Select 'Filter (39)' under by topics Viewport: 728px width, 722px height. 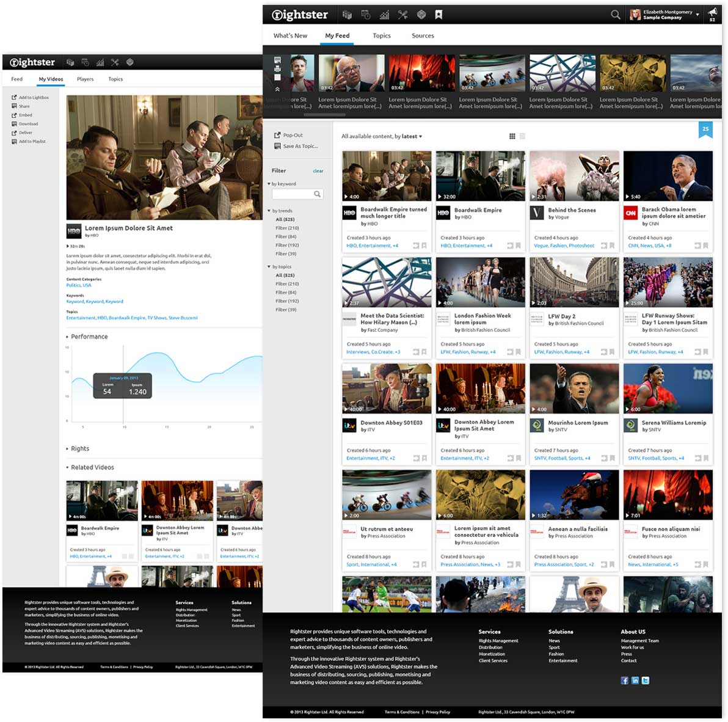(286, 310)
